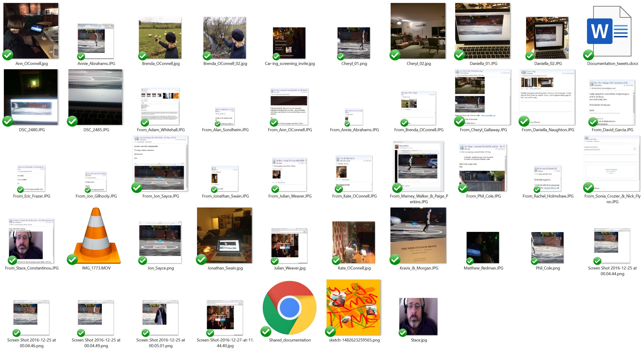Click the file name "IMG_1773.MOV"

click(96, 268)
